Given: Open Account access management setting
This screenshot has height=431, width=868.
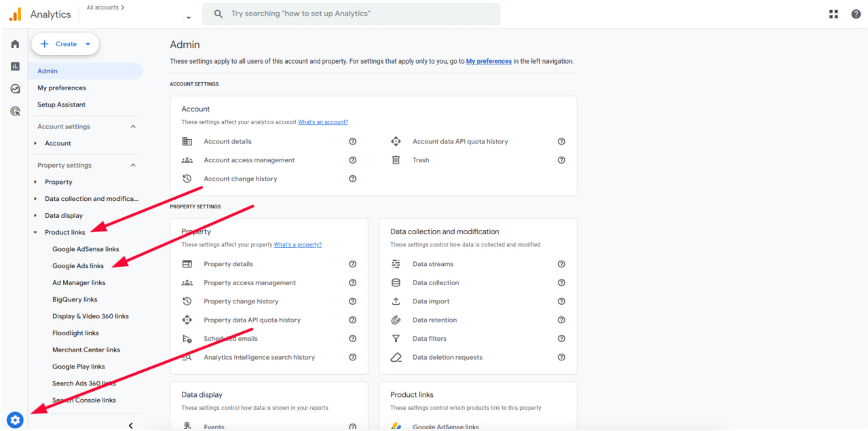Looking at the screenshot, I should pyautogui.click(x=249, y=160).
